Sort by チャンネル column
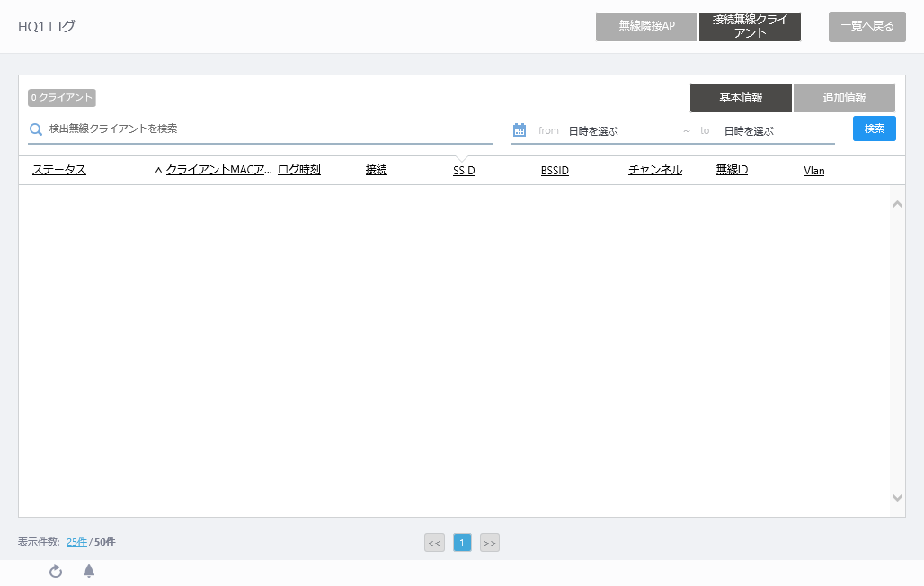Image resolution: width=924 pixels, height=586 pixels. (x=655, y=170)
